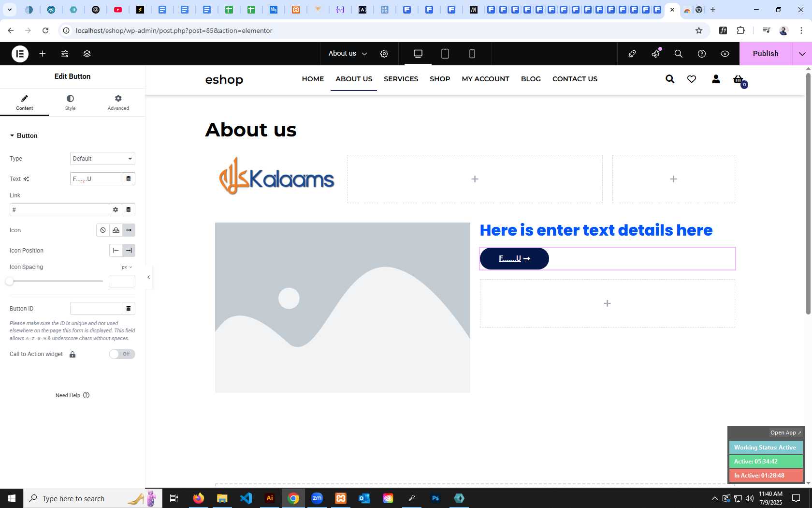Open dynamic tags for Button ID
812x508 pixels.
(x=129, y=309)
